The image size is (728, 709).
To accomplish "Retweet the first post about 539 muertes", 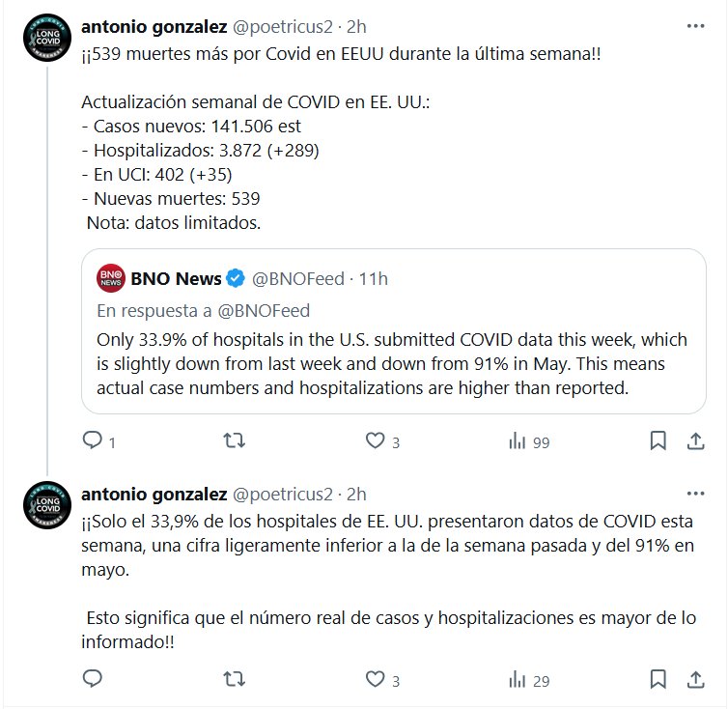I will click(234, 441).
